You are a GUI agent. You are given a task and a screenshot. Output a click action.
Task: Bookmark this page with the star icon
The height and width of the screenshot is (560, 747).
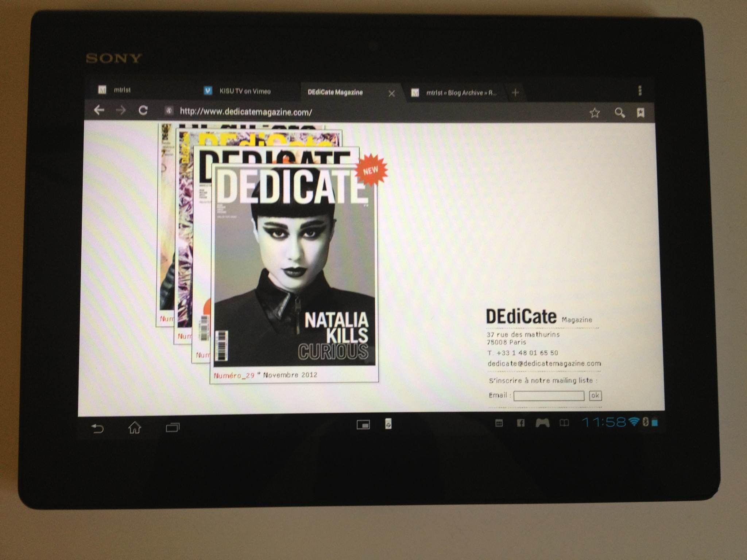595,113
